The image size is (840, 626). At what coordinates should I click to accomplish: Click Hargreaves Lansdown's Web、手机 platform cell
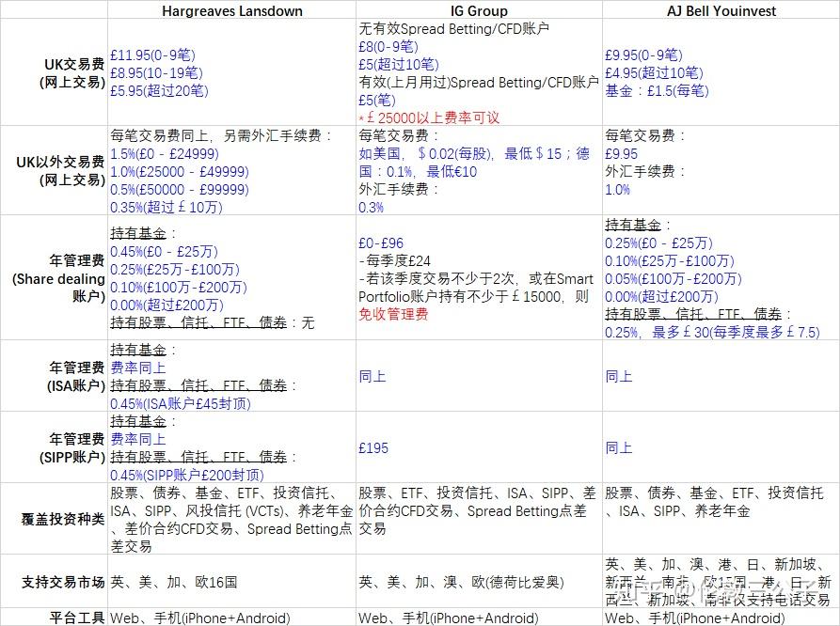(x=200, y=618)
